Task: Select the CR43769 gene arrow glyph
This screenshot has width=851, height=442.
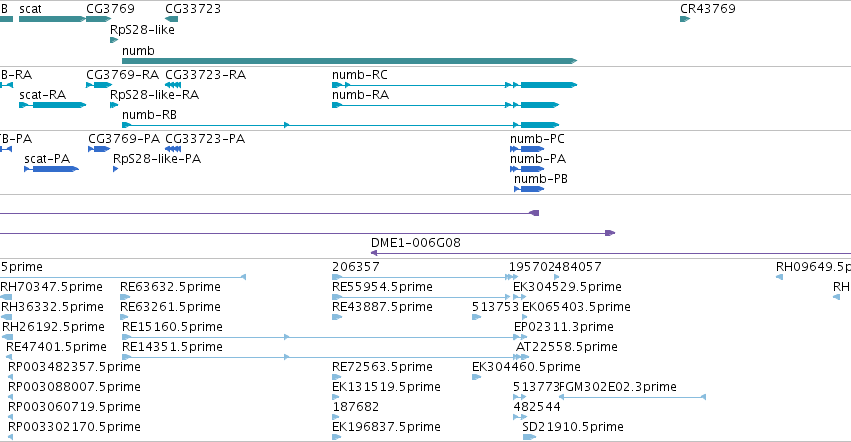Action: click(685, 19)
